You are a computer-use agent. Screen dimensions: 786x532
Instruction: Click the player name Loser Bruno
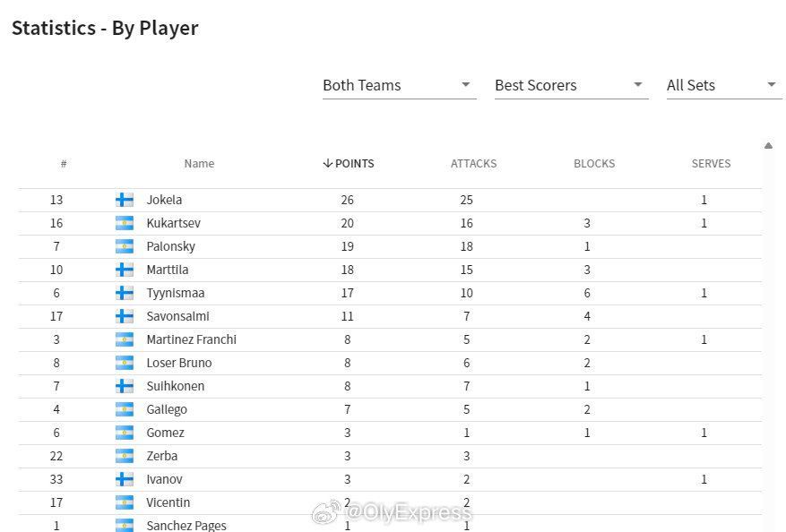point(179,363)
